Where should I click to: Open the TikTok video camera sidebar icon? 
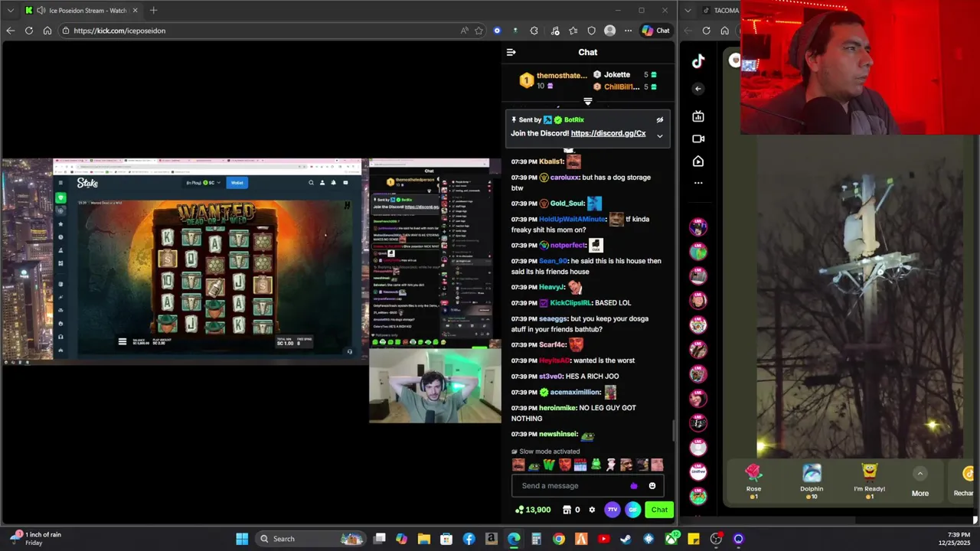tap(698, 139)
